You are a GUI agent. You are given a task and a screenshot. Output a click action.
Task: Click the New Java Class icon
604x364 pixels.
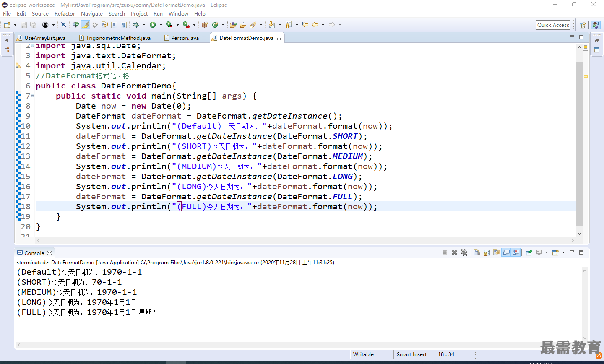tap(215, 25)
